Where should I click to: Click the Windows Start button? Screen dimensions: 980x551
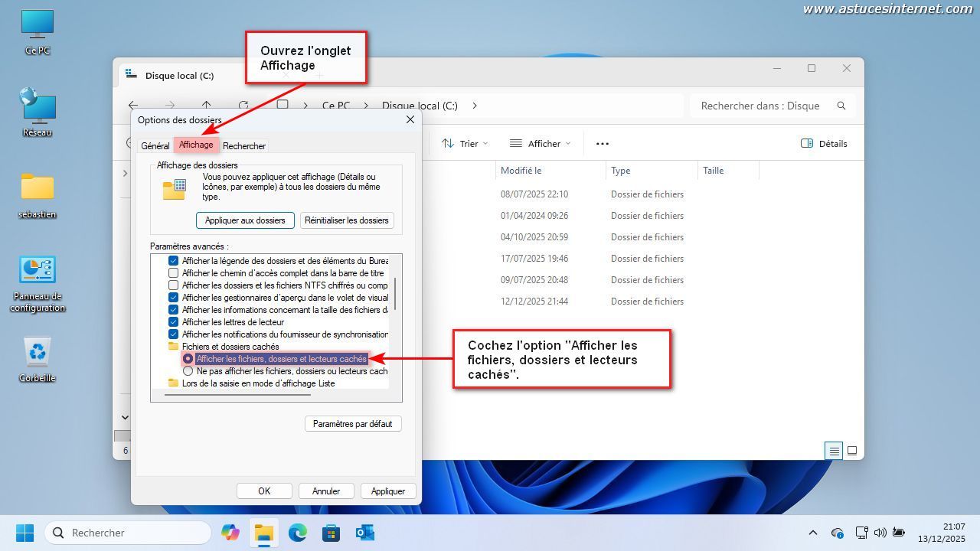pos(24,533)
